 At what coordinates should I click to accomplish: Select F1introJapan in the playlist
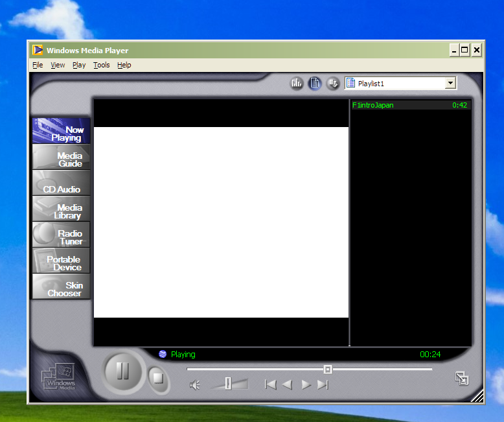point(411,105)
